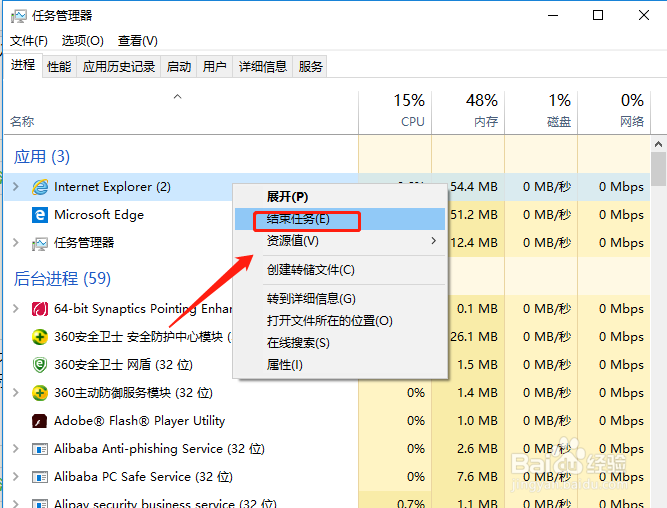This screenshot has height=508, width=667.
Task: Click the 后台进程 (59) group heading
Action: tap(62, 279)
